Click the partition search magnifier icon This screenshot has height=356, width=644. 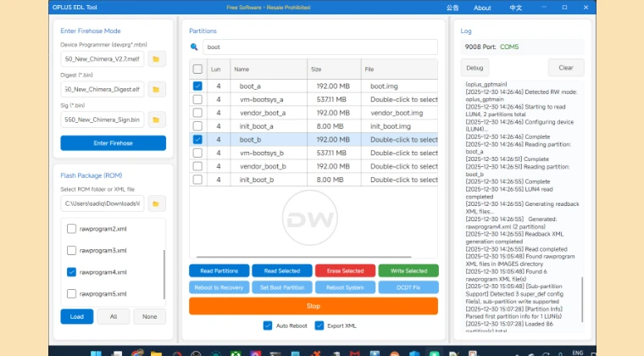point(194,47)
